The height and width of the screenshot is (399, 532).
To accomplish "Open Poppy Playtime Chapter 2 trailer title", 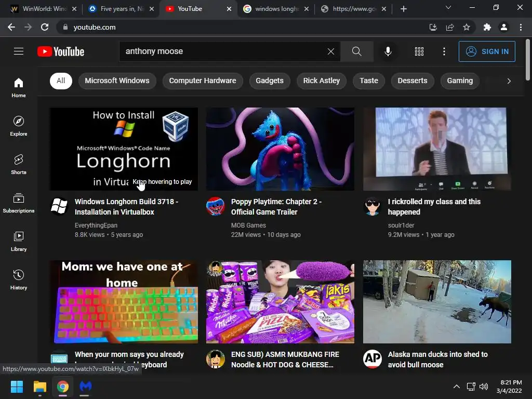I will (276, 207).
